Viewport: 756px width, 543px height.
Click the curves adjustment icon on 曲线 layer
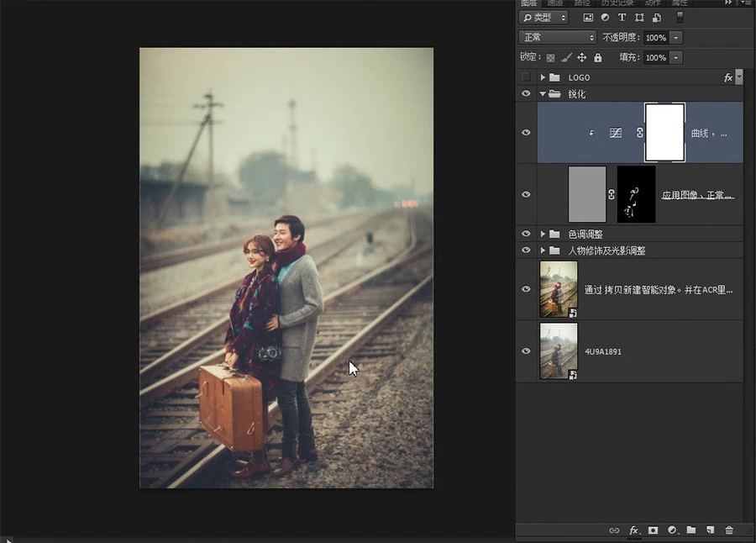(x=616, y=133)
